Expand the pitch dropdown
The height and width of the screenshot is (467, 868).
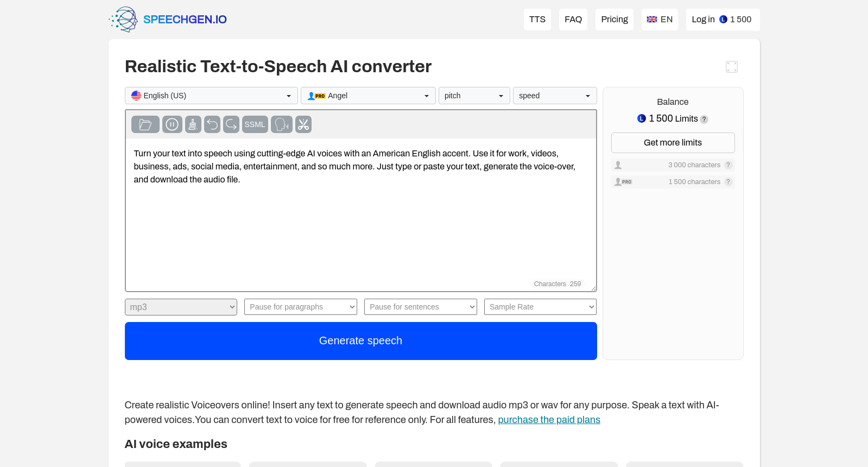coord(474,96)
